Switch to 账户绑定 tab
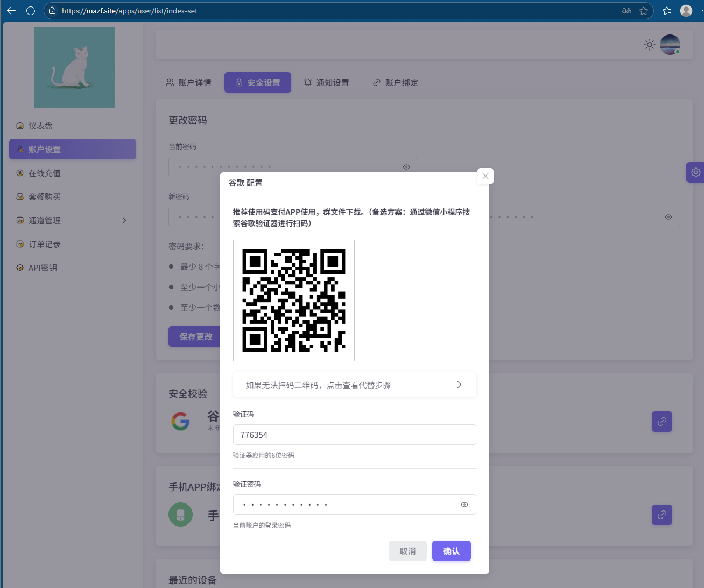Screen dimensions: 704x588 (x=396, y=82)
